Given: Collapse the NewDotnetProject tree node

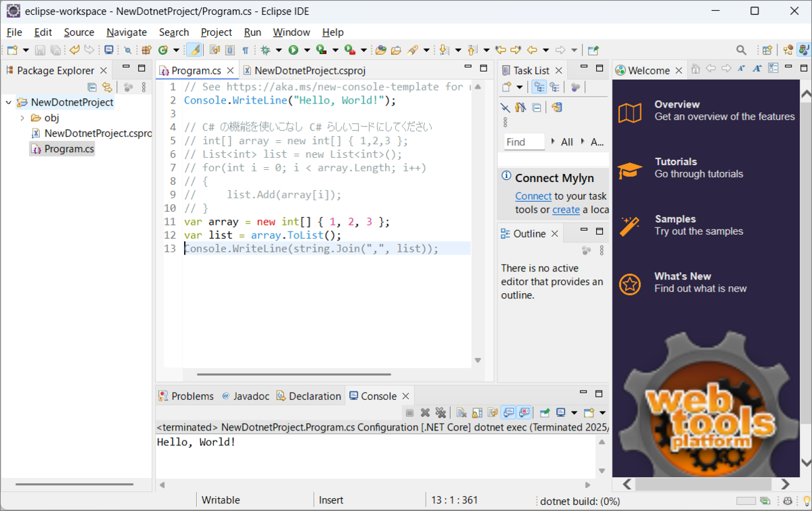Looking at the screenshot, I should coord(8,102).
